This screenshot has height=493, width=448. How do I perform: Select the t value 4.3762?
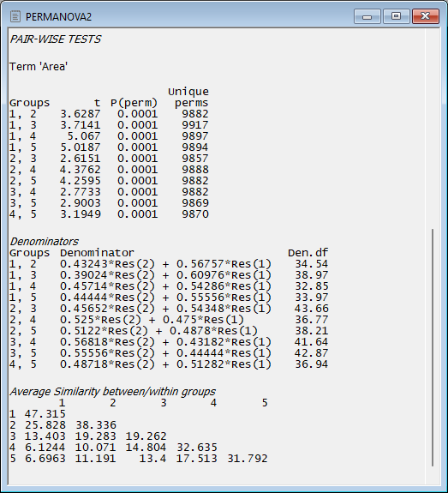click(81, 170)
